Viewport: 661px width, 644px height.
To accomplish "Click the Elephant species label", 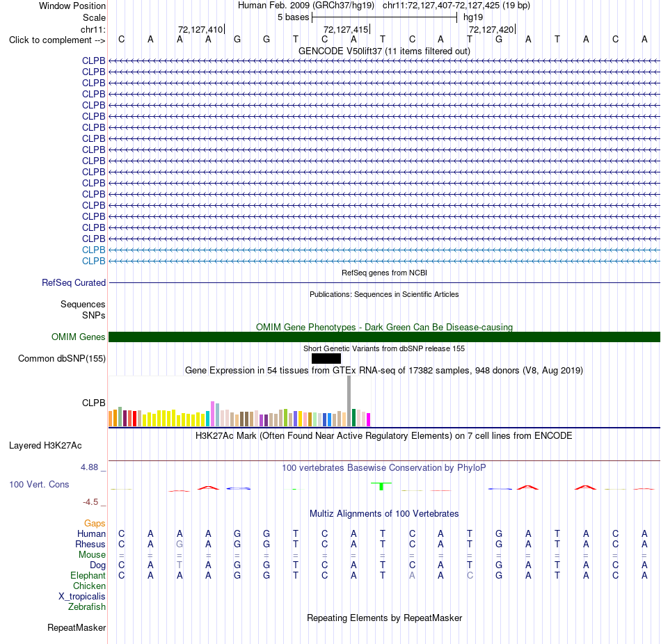I will point(88,575).
